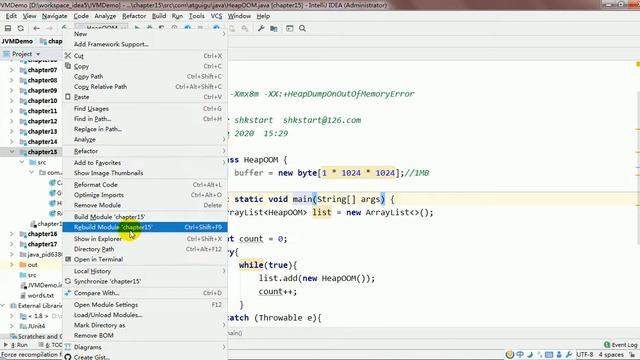Choose Reformat Code
This screenshot has height=360, width=640.
tap(145, 184)
